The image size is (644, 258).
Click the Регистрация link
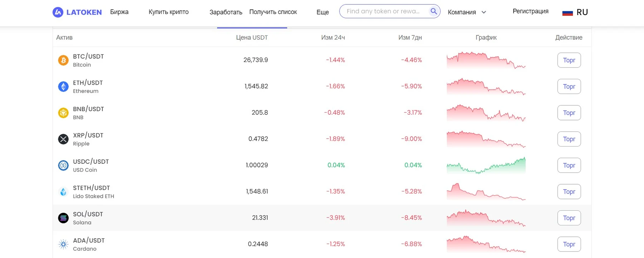531,11
